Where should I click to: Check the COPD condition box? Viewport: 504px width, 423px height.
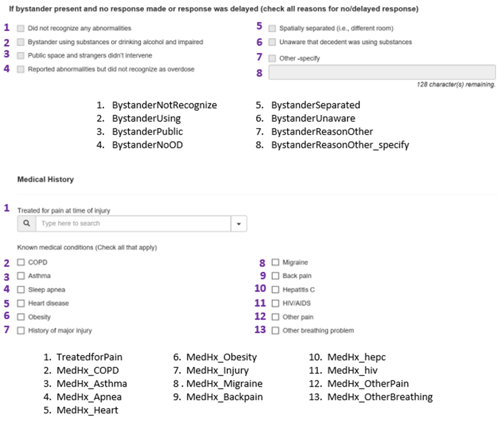(21, 263)
